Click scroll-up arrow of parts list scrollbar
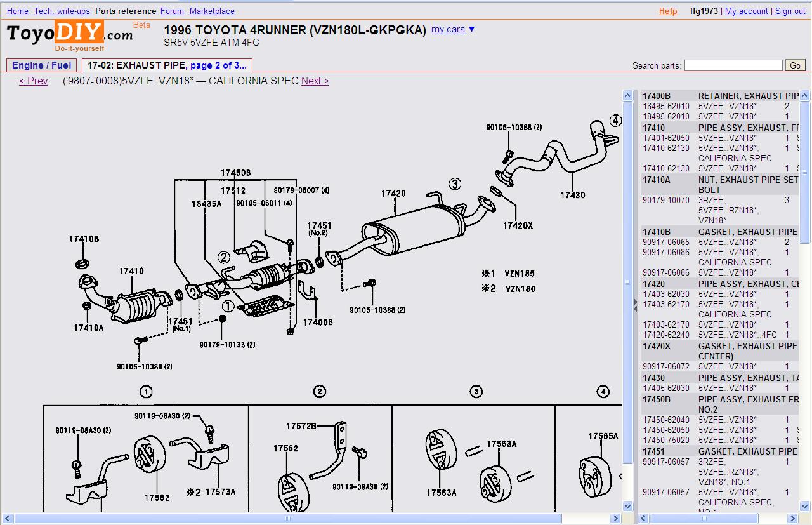The width and height of the screenshot is (812, 525). tap(805, 96)
